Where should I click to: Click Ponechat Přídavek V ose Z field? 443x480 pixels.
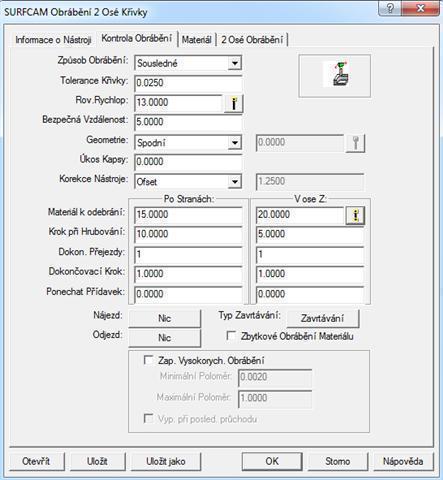pos(310,294)
